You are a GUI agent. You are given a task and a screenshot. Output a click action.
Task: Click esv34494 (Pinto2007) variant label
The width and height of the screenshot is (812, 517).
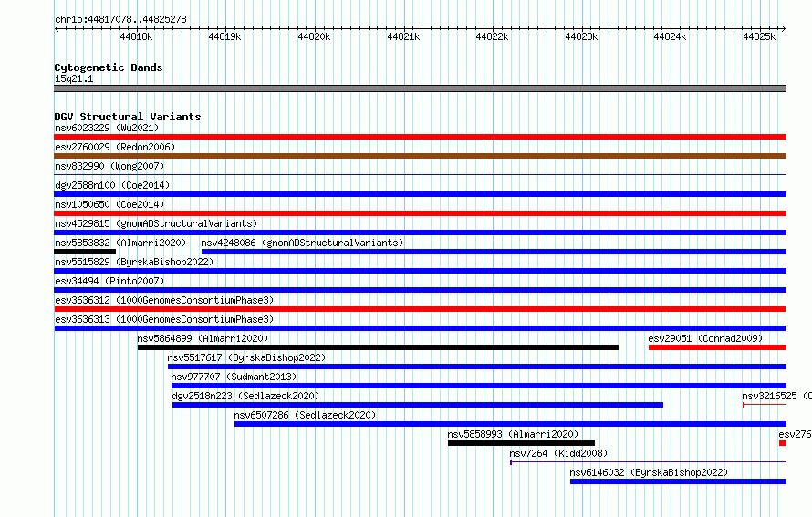pos(109,281)
